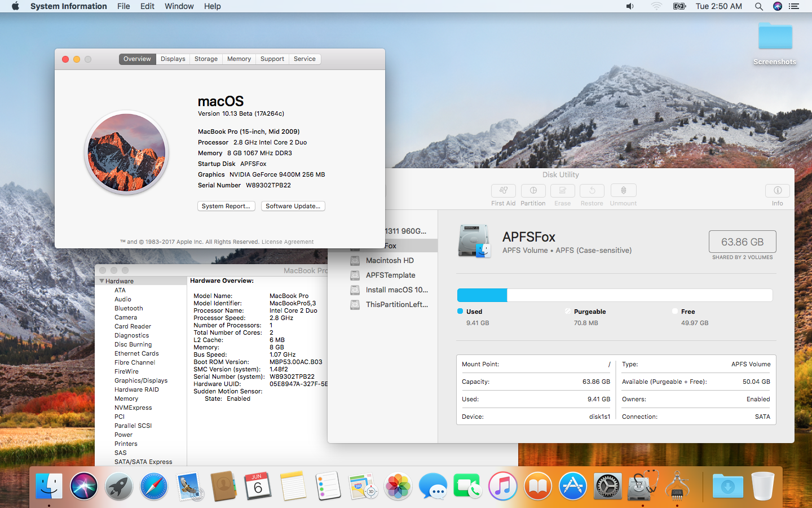Open iBooks from the Dock
Screen dimensions: 812x508
[538, 486]
